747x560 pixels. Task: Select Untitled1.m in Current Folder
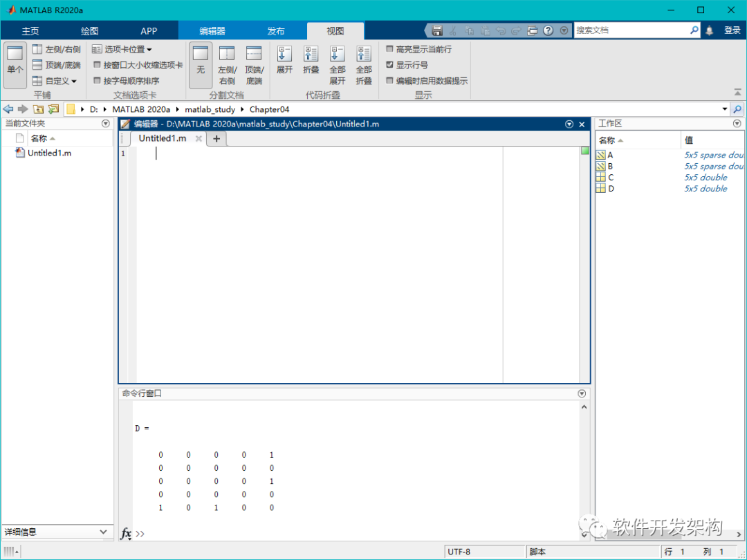[x=50, y=153]
